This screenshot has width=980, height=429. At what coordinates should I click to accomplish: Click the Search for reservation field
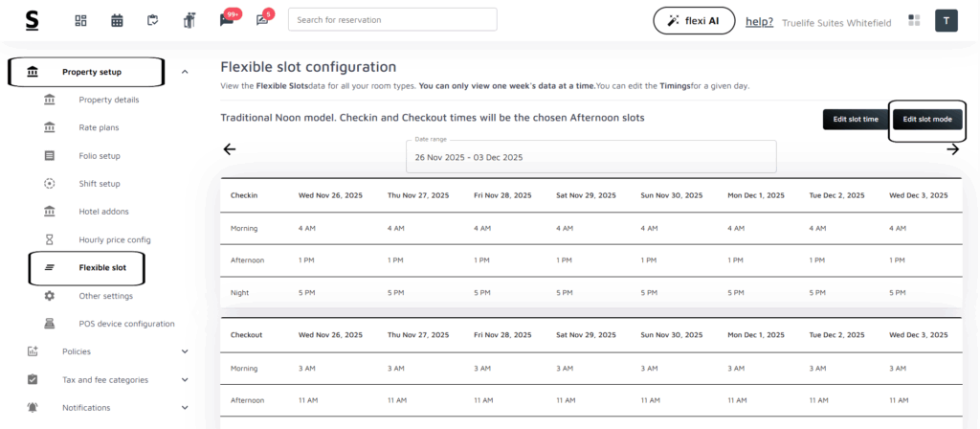tap(392, 20)
